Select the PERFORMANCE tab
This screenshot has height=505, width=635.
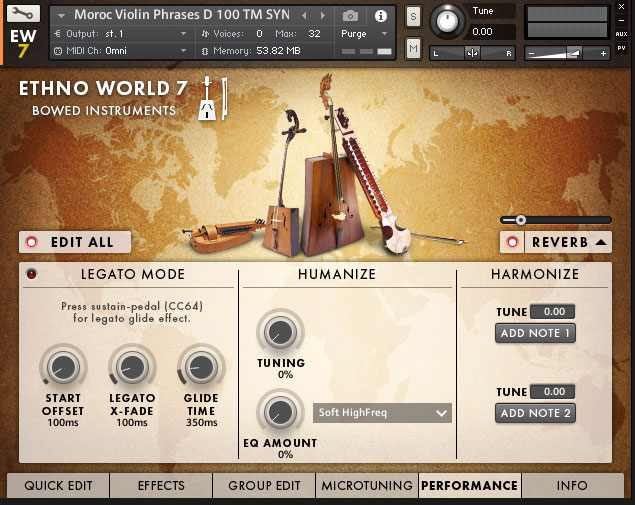[470, 485]
